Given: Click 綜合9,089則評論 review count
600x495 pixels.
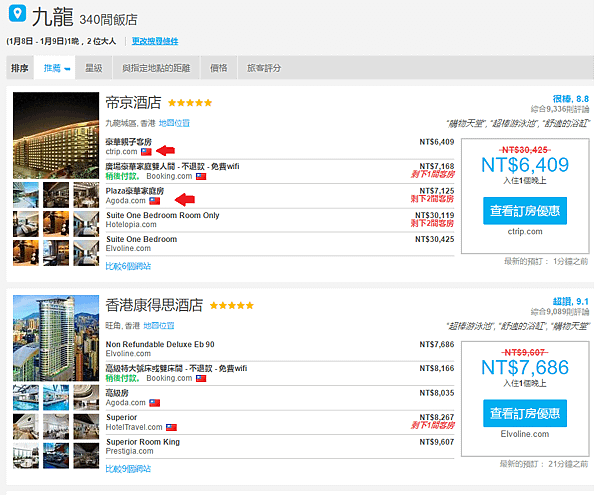Looking at the screenshot, I should coord(560,312).
